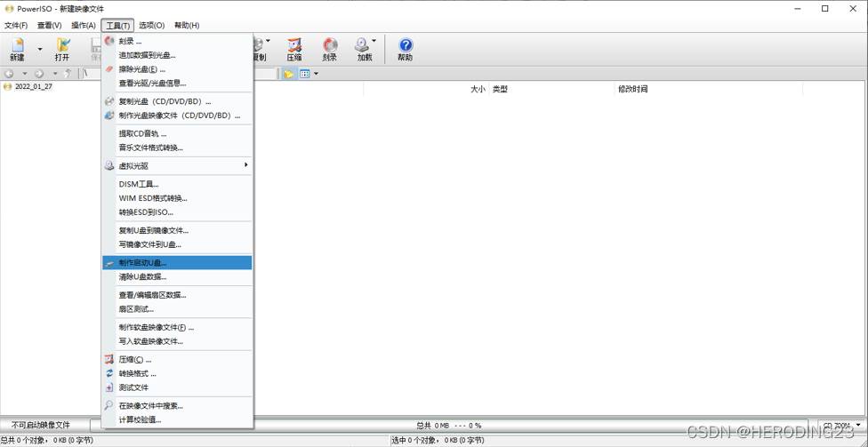Choose 转换ESD到ISO... from the menu
Viewport: 868px width, 447px height.
click(x=177, y=212)
